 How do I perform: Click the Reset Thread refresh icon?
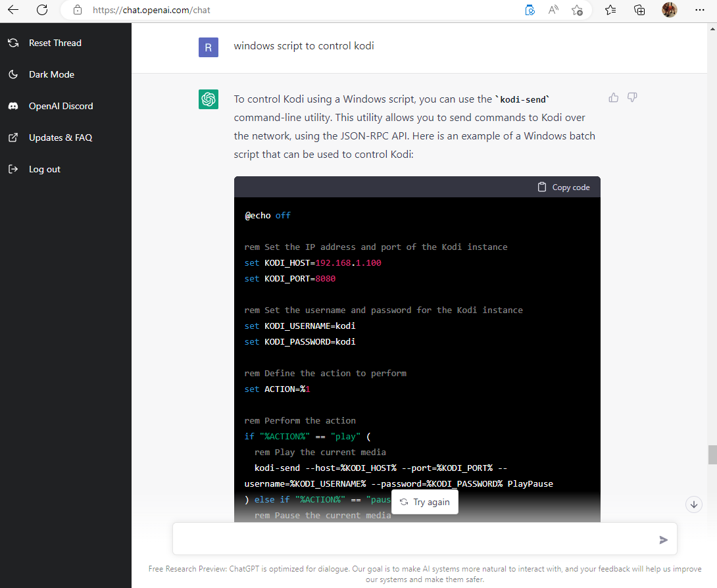coord(13,43)
